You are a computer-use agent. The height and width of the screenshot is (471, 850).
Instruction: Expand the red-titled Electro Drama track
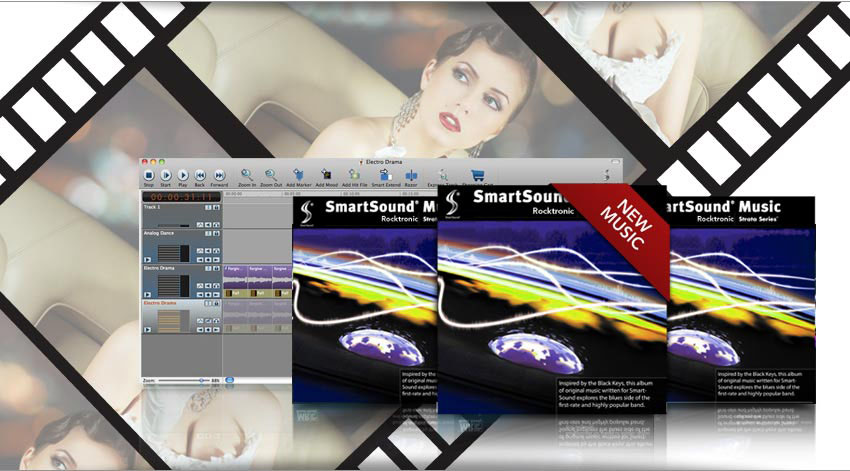[x=147, y=330]
